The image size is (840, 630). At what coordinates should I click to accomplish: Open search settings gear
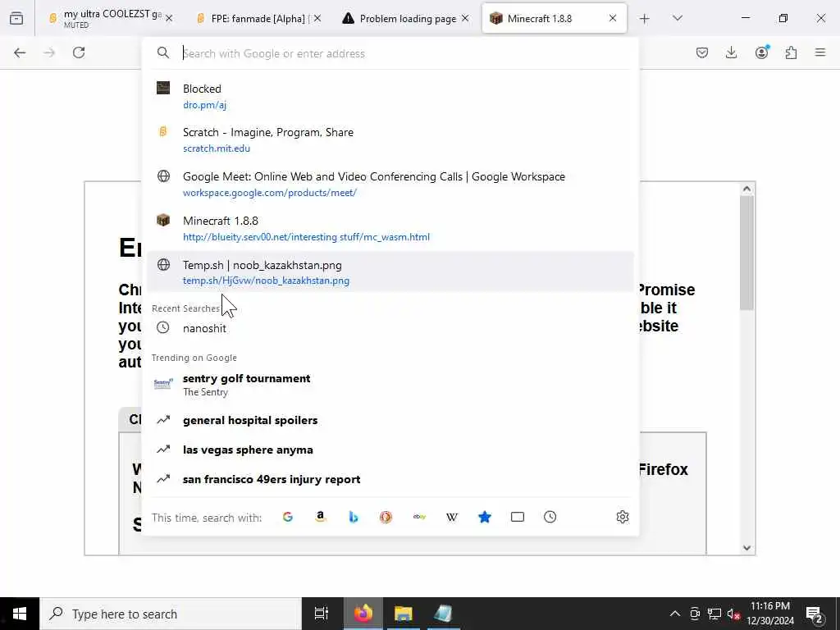tap(622, 517)
